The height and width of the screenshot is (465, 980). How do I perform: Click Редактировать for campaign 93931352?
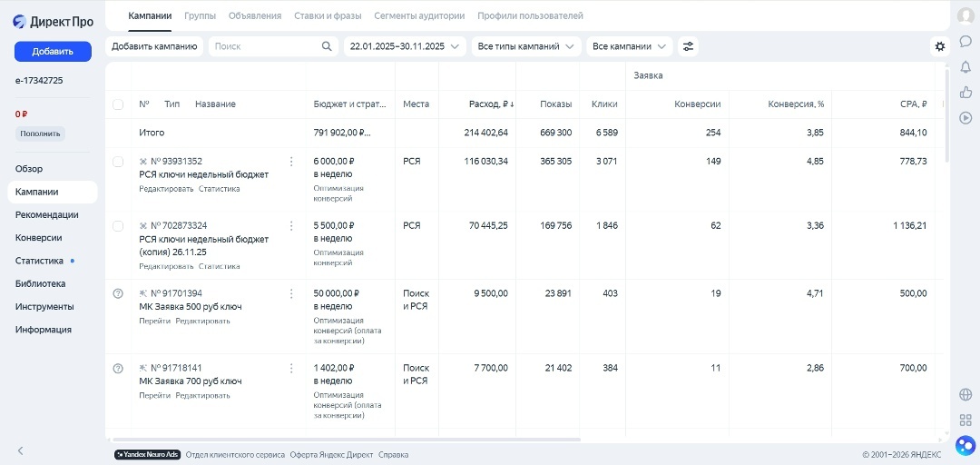(166, 189)
